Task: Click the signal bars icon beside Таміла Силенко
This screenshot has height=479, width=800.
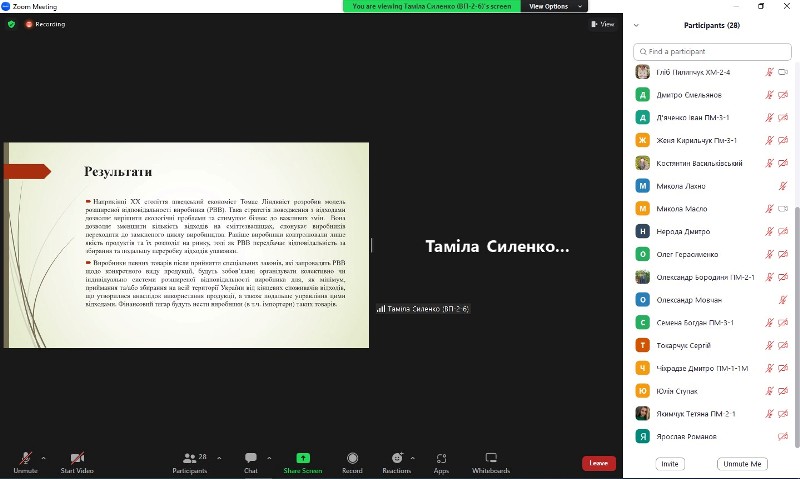Action: 381,309
